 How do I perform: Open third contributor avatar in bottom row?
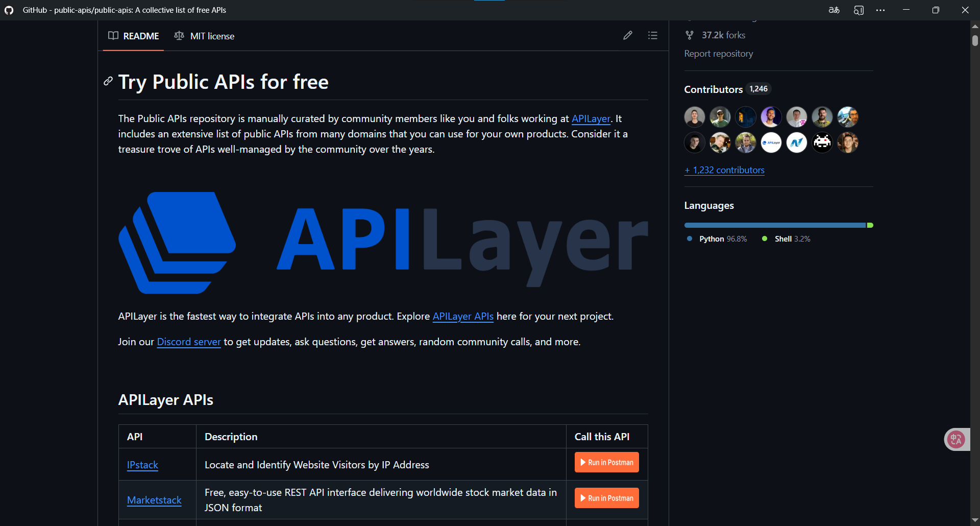coord(746,142)
